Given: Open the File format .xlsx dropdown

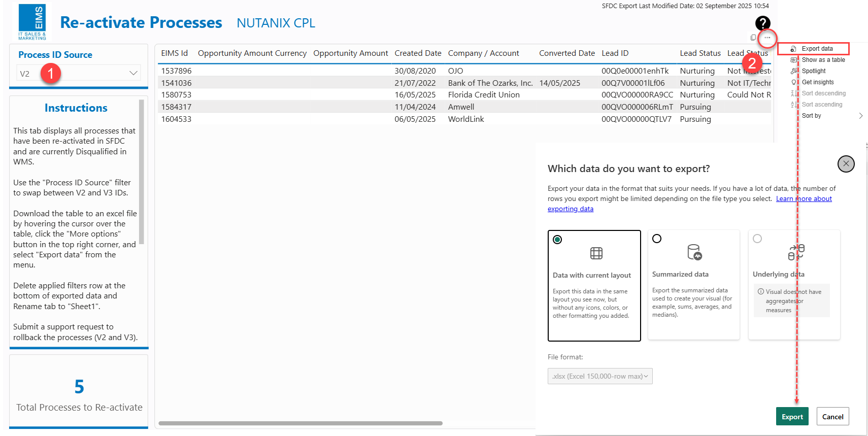Looking at the screenshot, I should point(600,376).
